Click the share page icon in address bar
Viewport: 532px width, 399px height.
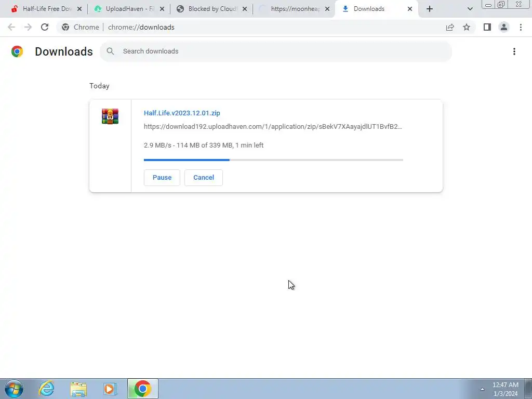[x=450, y=27]
